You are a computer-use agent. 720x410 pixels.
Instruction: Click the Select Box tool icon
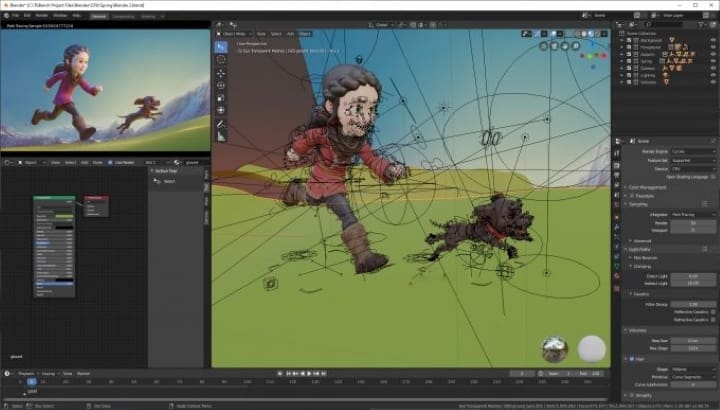pos(221,46)
